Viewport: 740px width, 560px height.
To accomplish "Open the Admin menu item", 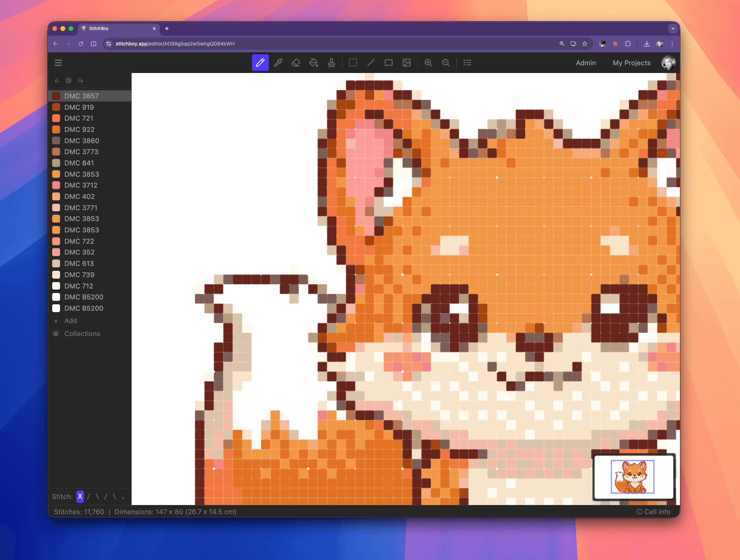I will click(586, 63).
